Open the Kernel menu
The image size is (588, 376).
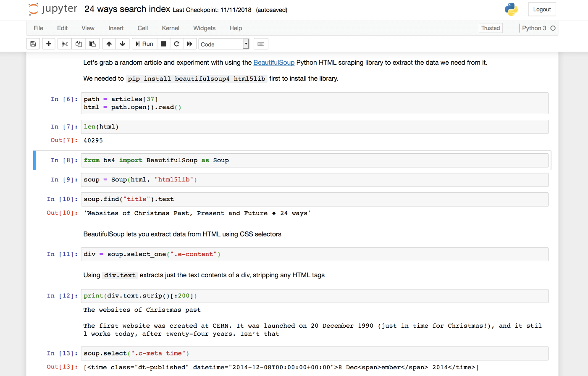[171, 28]
